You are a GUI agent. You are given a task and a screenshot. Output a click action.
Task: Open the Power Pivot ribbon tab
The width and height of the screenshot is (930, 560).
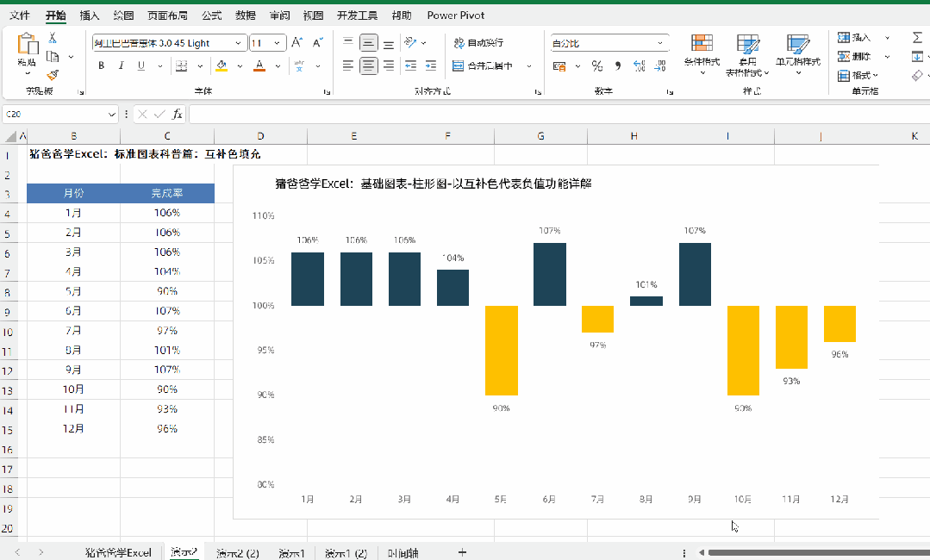[455, 16]
